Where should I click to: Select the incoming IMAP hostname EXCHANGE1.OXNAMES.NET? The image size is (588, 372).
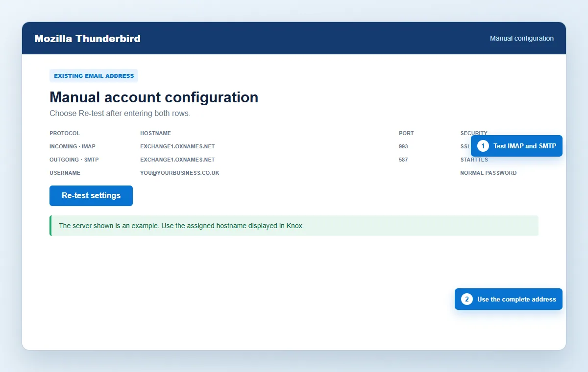point(177,146)
